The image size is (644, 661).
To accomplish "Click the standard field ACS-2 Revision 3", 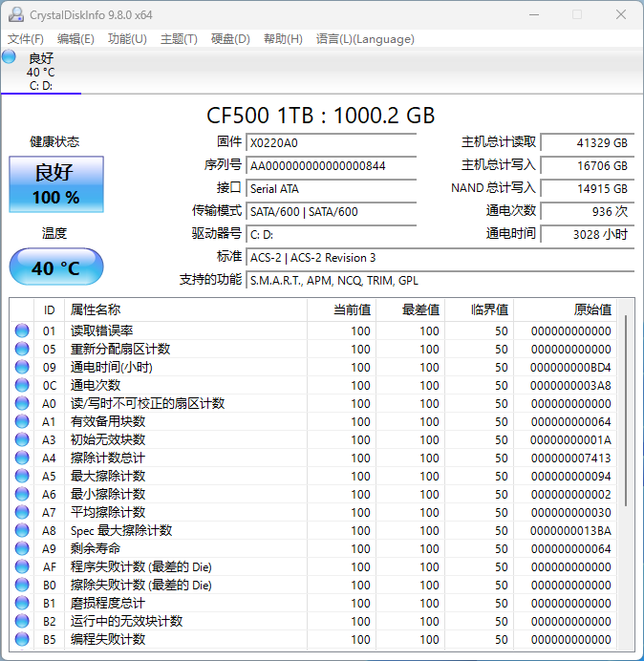I will pyautogui.click(x=440, y=257).
